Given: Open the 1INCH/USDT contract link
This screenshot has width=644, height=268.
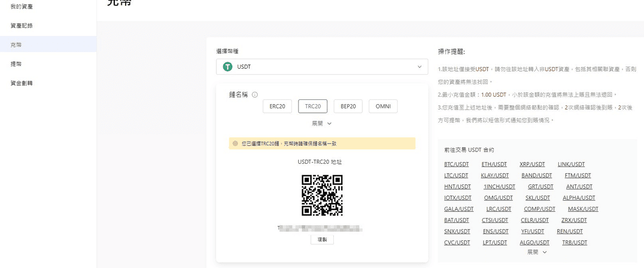Looking at the screenshot, I should point(499,187).
